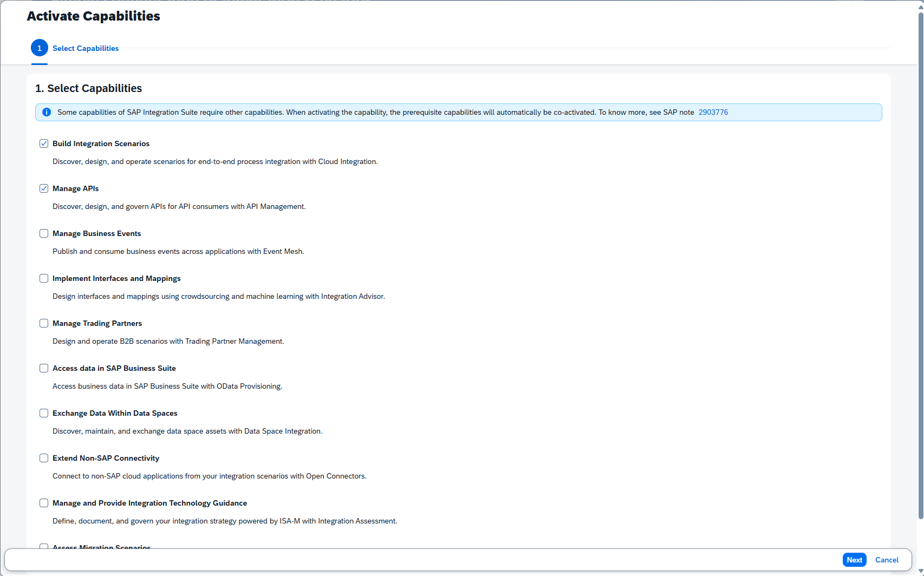Open SAP note 2903776 link

(x=713, y=112)
